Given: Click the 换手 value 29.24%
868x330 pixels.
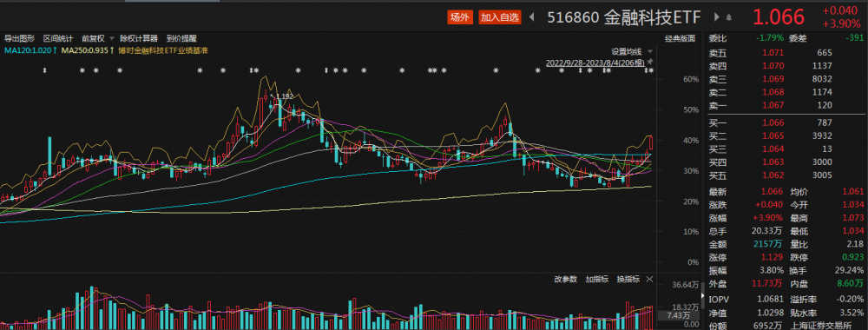Looking at the screenshot, I should tap(850, 271).
